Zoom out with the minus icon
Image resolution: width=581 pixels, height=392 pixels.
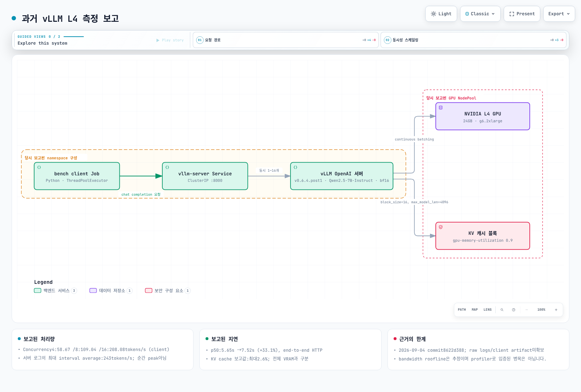pyautogui.click(x=527, y=310)
